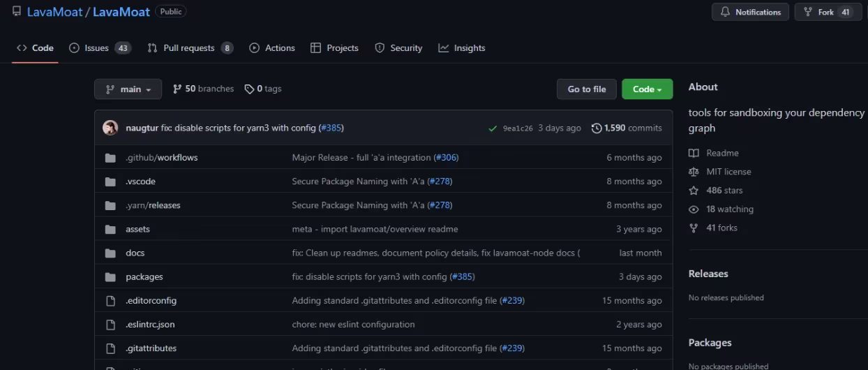
Task: Open the docs folder
Action: [135, 253]
